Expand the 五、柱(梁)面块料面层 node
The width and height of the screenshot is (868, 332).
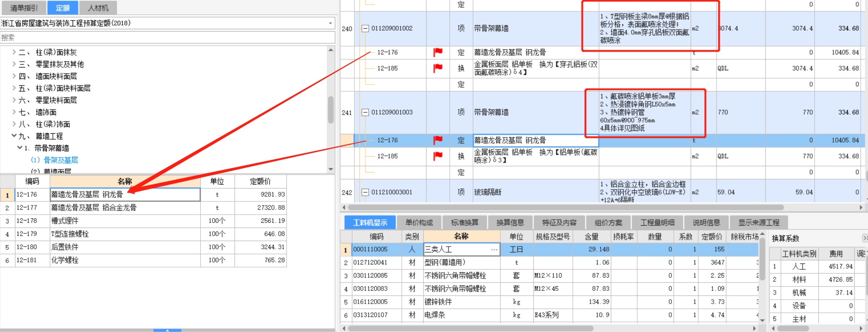14,88
